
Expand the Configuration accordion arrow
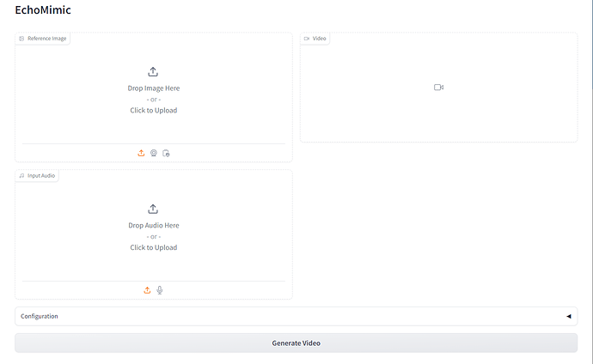[x=568, y=317]
